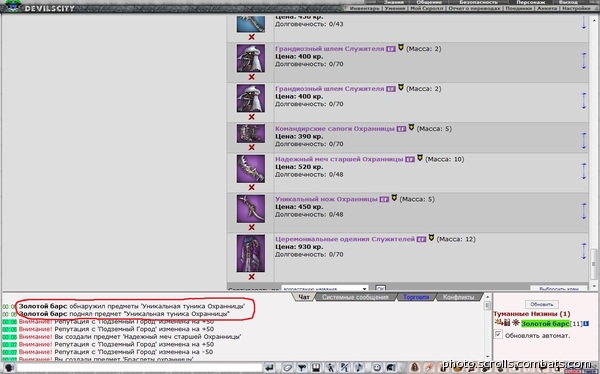
Task: Open first Грандиозный шлем Служителя item link
Action: pyautogui.click(x=329, y=49)
